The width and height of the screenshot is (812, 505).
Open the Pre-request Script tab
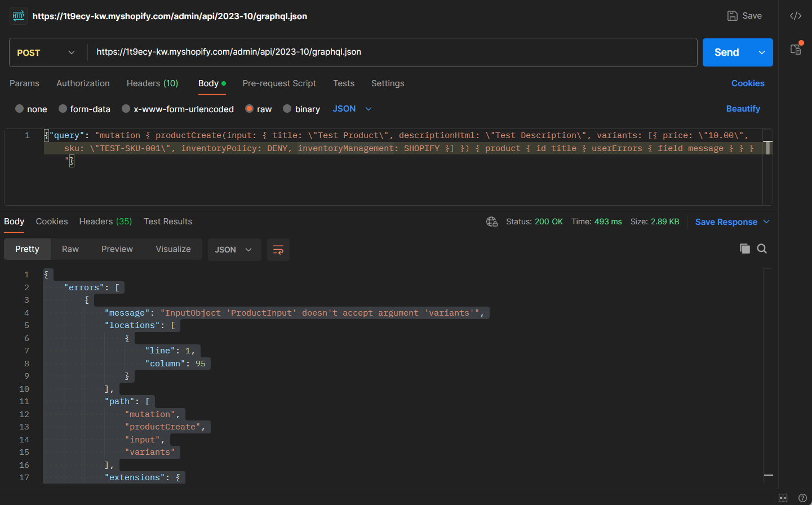[279, 83]
